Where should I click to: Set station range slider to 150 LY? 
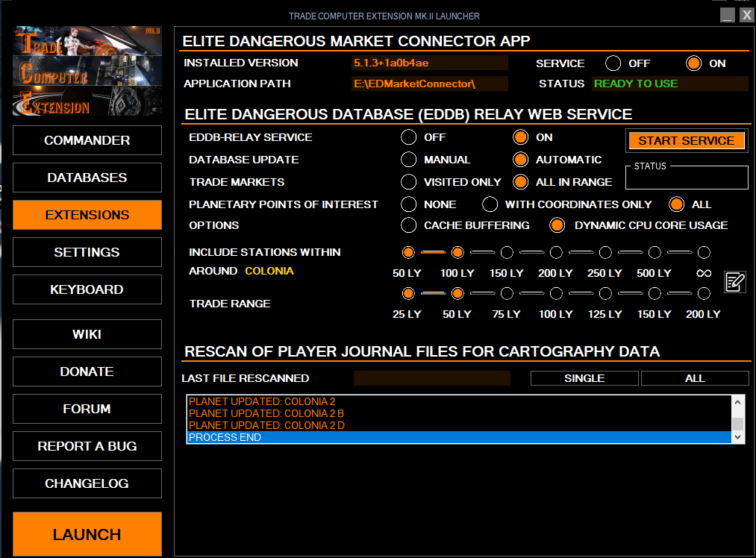point(507,252)
